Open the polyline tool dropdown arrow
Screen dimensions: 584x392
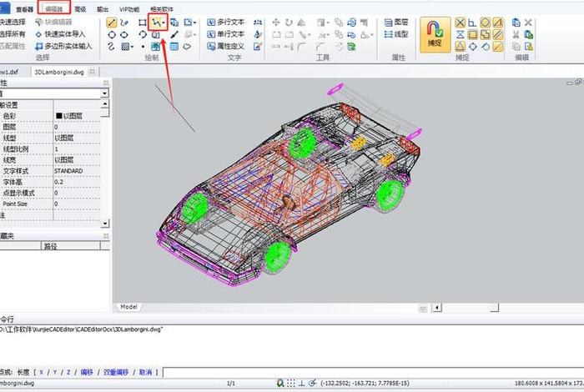[x=164, y=23]
